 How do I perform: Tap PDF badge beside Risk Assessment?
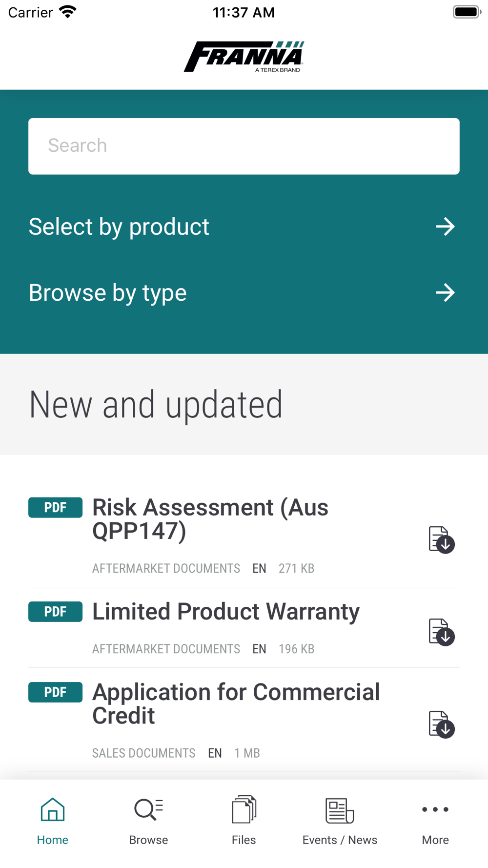pos(55,508)
